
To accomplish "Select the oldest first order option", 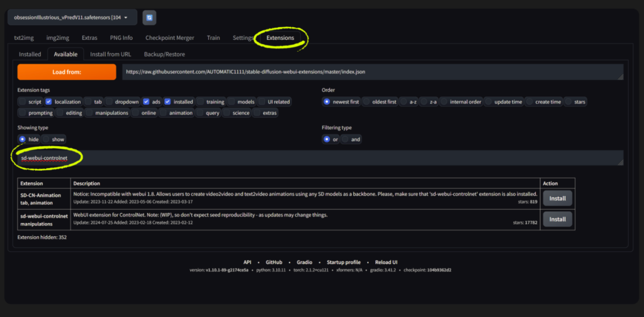I will 368,101.
